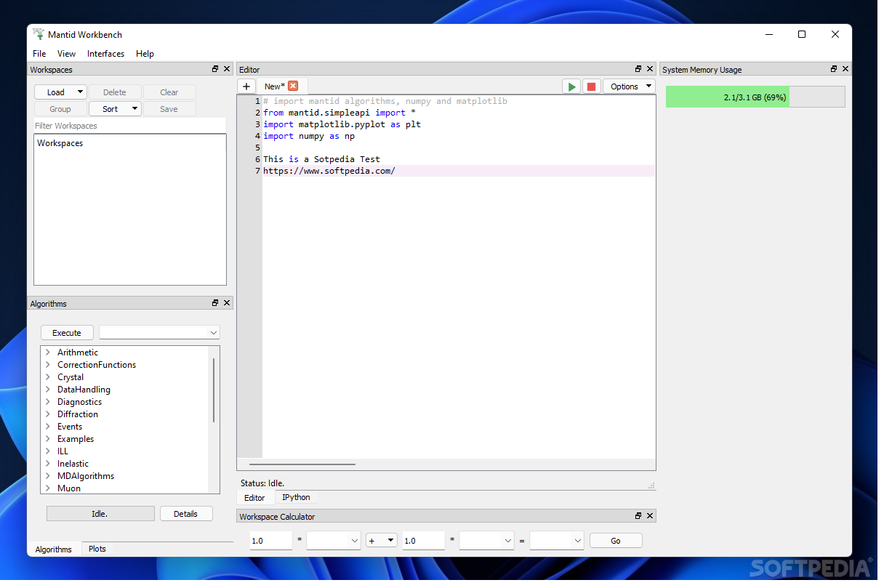Image resolution: width=884 pixels, height=588 pixels.
Task: Open the right-hand workspace combo in calculator
Action: [x=487, y=541]
